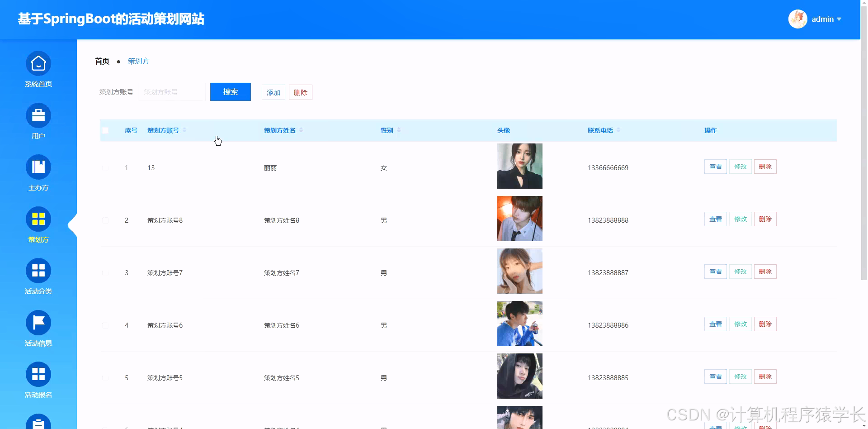Click phone number 13823888887
The height and width of the screenshot is (429, 868).
[x=608, y=273]
